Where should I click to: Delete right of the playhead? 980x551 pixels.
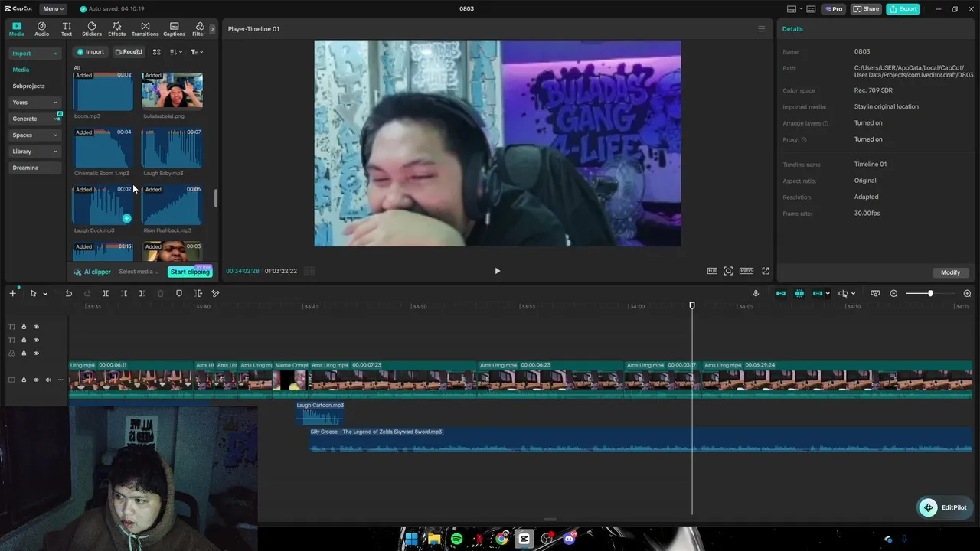(x=142, y=293)
